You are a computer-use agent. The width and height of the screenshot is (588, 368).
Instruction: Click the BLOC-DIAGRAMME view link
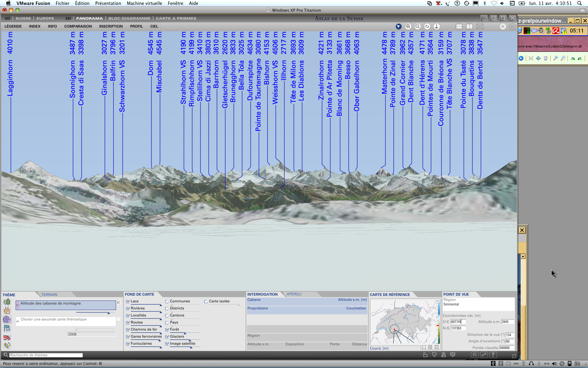(129, 18)
